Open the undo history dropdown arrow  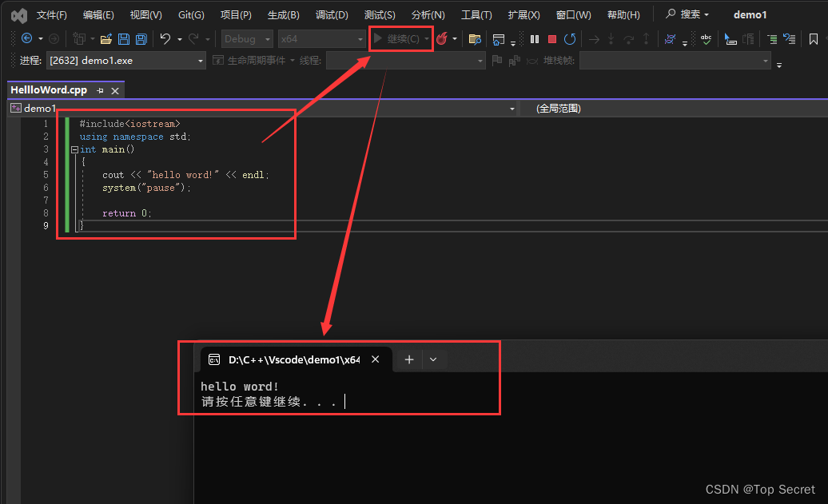[180, 39]
